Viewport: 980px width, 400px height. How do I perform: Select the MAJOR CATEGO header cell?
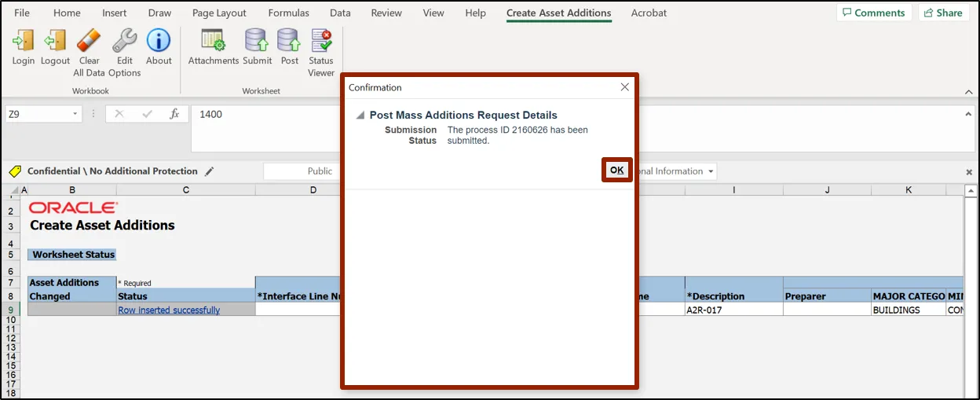909,296
